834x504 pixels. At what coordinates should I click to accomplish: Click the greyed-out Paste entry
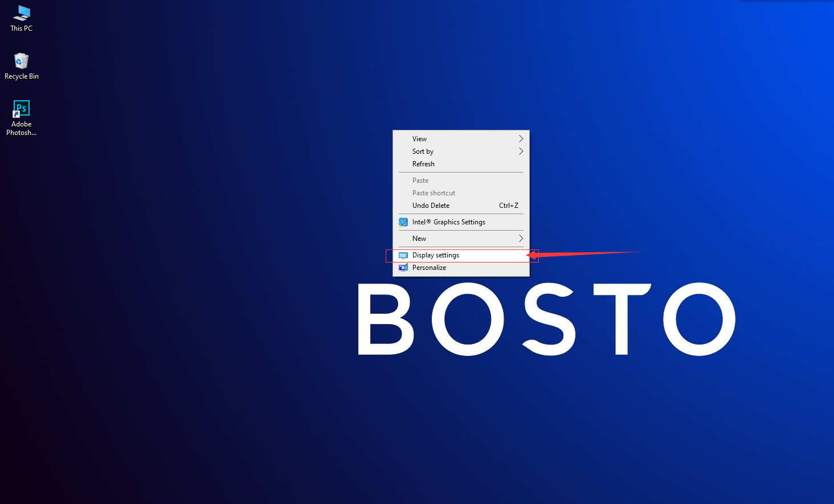point(461,181)
